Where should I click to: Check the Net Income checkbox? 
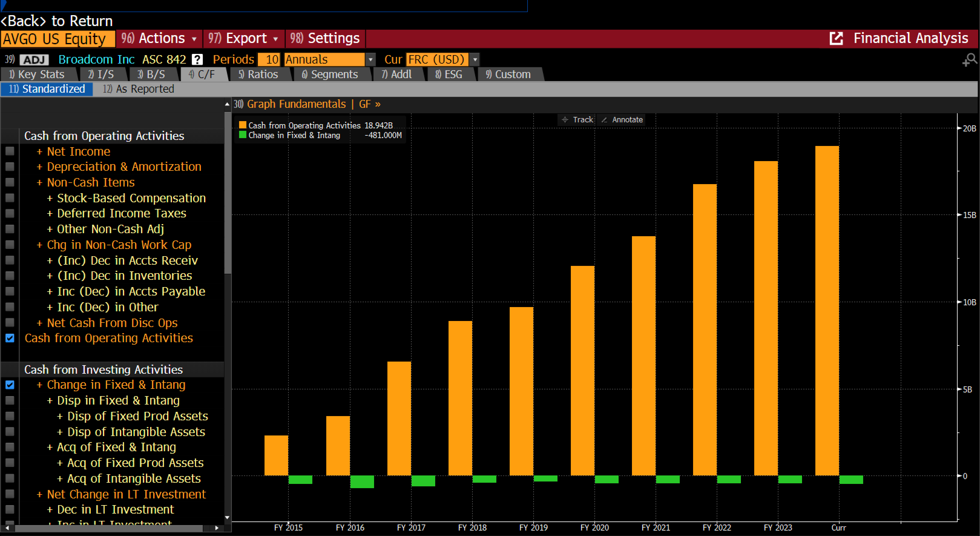[x=10, y=151]
